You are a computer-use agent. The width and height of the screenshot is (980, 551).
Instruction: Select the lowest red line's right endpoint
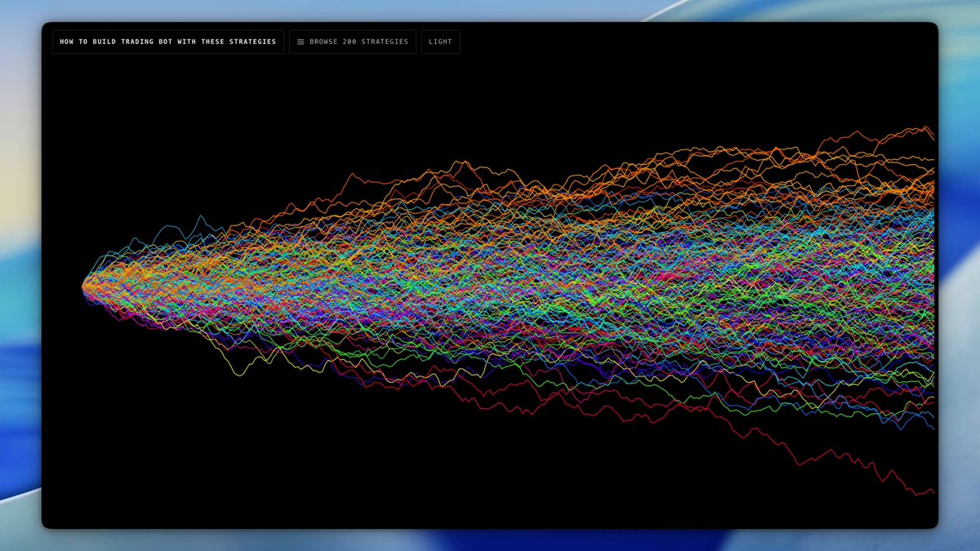[931, 492]
